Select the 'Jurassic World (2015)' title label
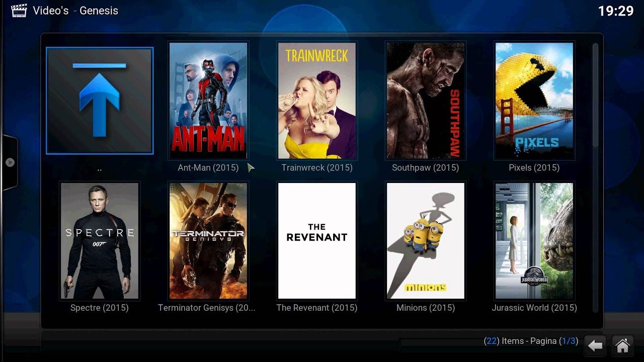Image resolution: width=644 pixels, height=362 pixels. (x=534, y=308)
